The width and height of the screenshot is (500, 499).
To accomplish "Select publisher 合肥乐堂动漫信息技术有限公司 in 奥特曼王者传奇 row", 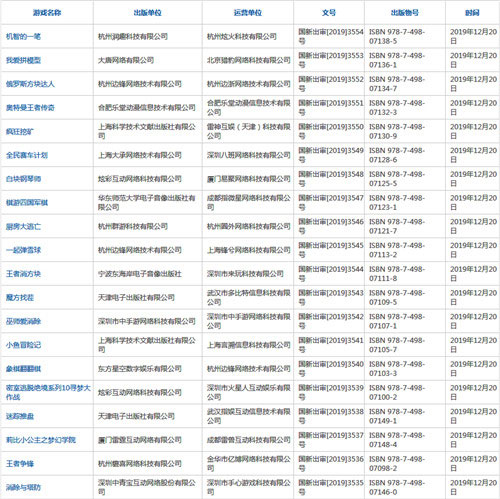I will pyautogui.click(x=147, y=108).
